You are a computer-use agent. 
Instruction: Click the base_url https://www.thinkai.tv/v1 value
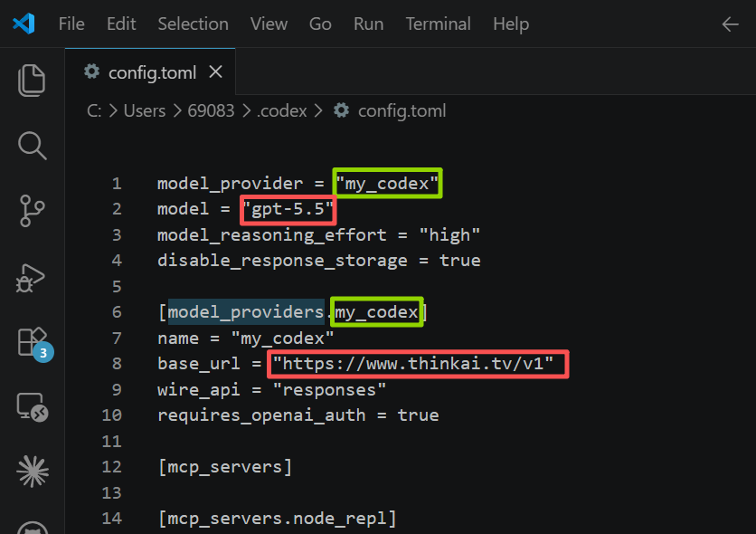413,364
